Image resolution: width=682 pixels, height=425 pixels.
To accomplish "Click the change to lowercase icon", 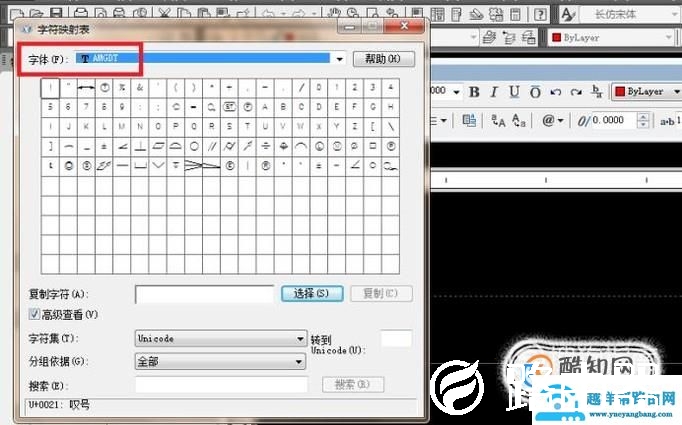I will (x=519, y=120).
